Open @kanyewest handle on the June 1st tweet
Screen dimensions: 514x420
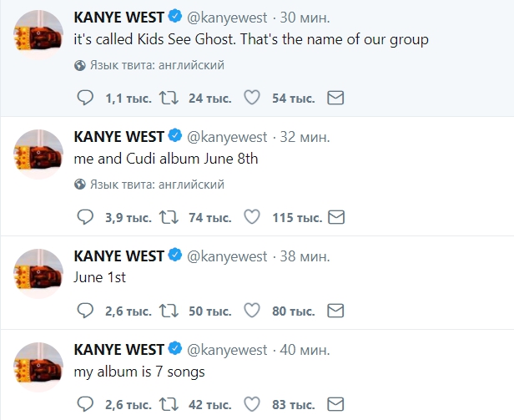coord(227,256)
